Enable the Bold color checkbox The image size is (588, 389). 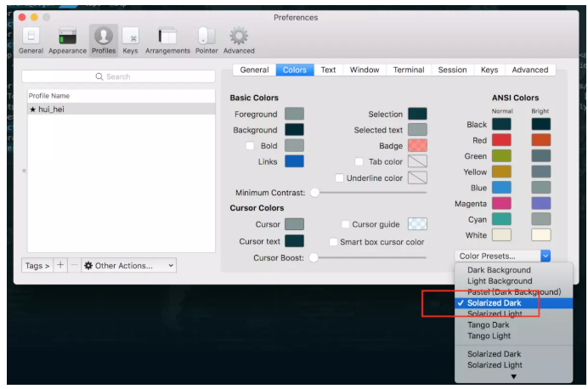250,146
